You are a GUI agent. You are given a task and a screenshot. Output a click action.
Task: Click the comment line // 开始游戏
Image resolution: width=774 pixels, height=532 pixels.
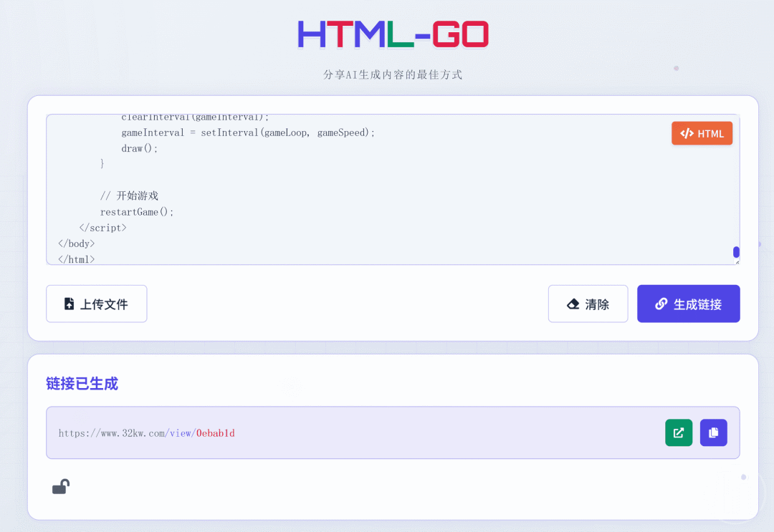click(x=129, y=195)
